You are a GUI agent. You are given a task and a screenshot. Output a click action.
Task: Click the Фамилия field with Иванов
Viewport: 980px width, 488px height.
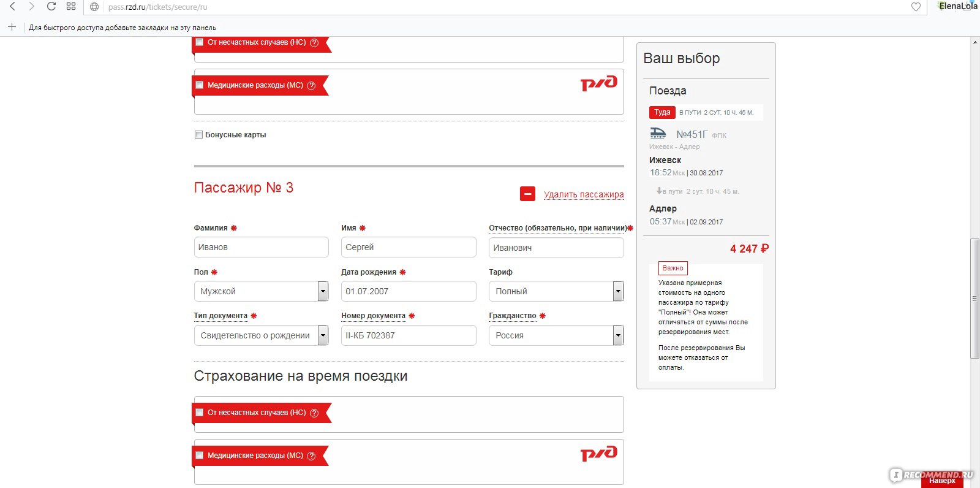point(262,247)
